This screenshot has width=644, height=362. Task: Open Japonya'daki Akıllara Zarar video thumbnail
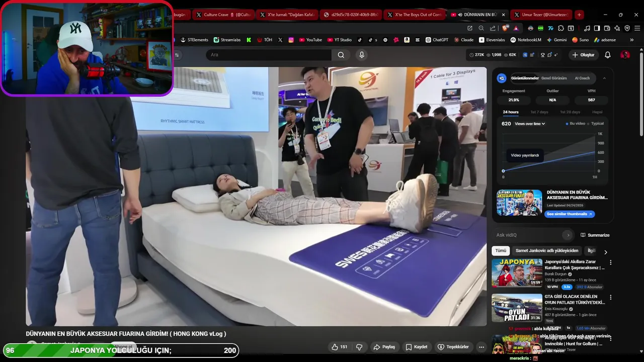pos(517,273)
